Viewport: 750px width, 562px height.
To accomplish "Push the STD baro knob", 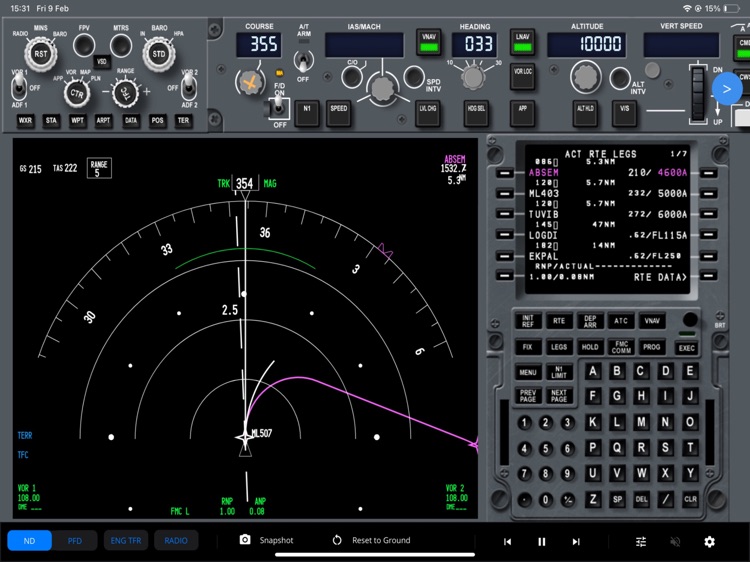I will point(159,54).
